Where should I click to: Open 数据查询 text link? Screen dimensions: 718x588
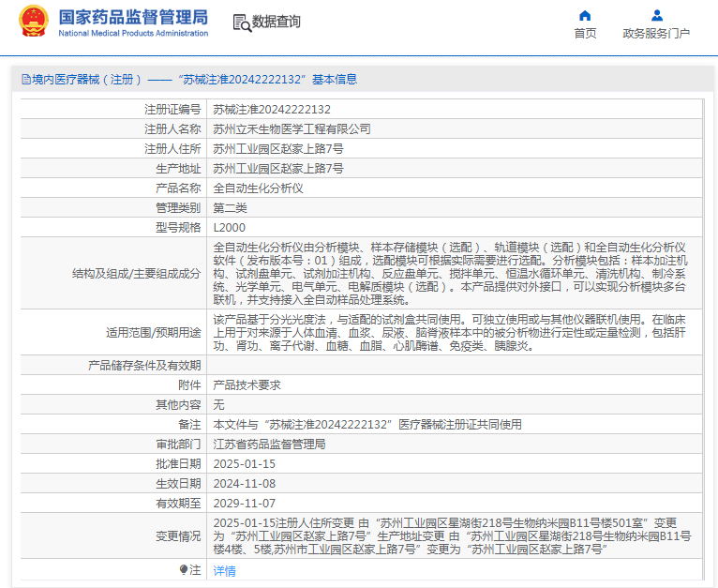pos(277,22)
